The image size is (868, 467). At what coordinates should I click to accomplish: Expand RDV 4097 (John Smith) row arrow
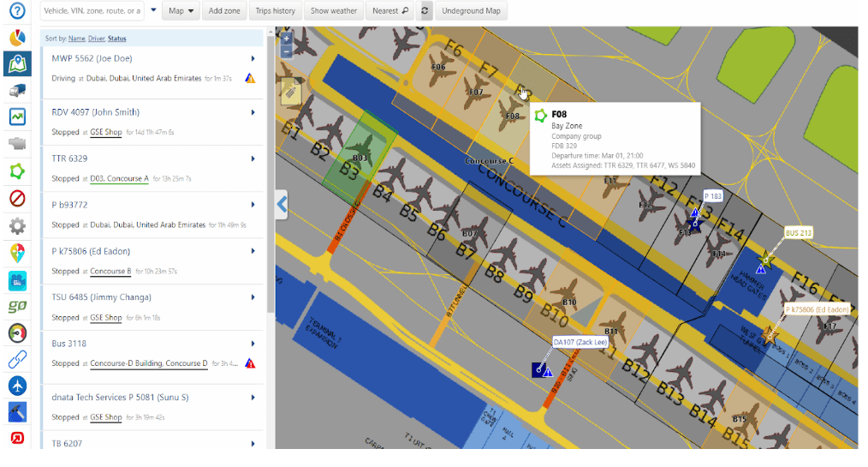coord(253,112)
